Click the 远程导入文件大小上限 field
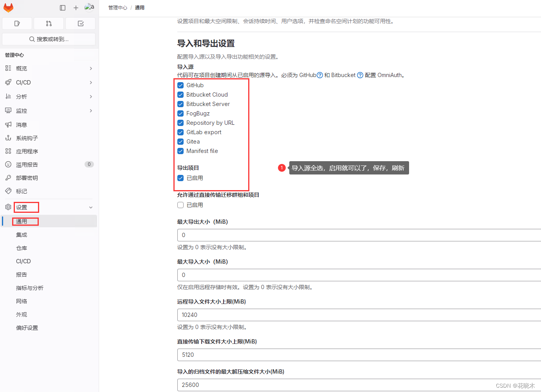The width and height of the screenshot is (541, 392). tap(359, 315)
